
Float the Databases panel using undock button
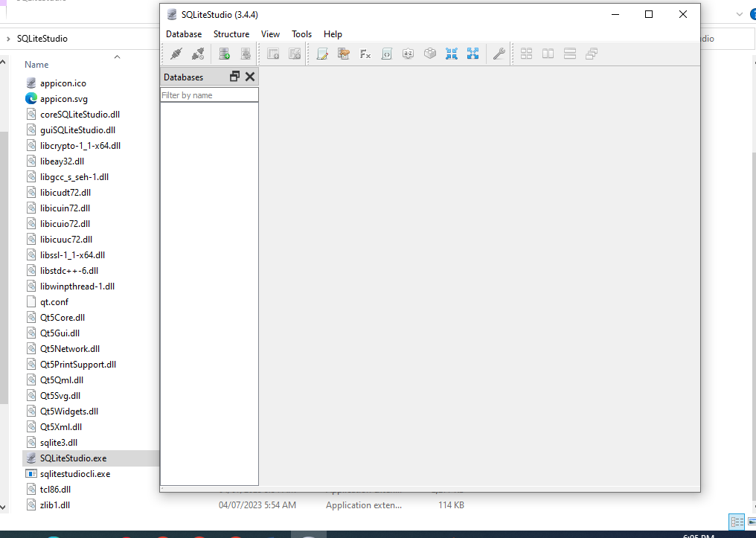[x=235, y=77]
